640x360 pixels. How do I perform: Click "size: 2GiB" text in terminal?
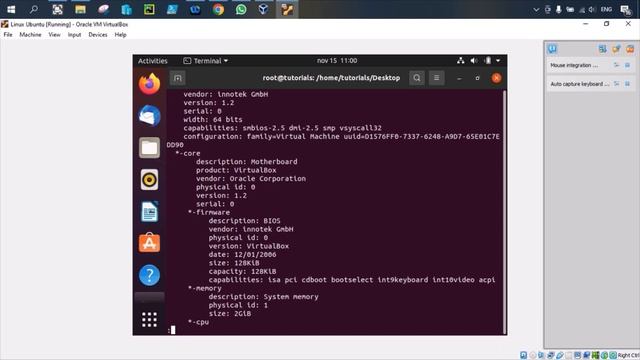pyautogui.click(x=230, y=313)
